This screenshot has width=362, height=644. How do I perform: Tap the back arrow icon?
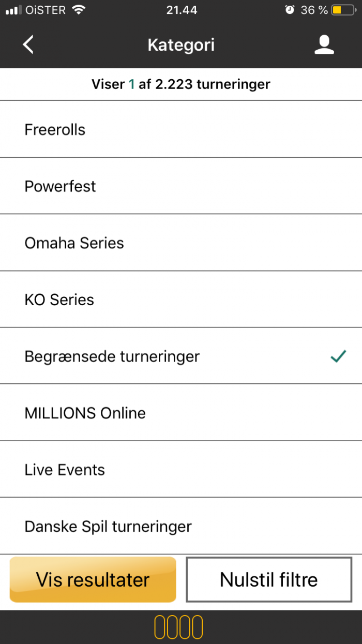point(28,44)
